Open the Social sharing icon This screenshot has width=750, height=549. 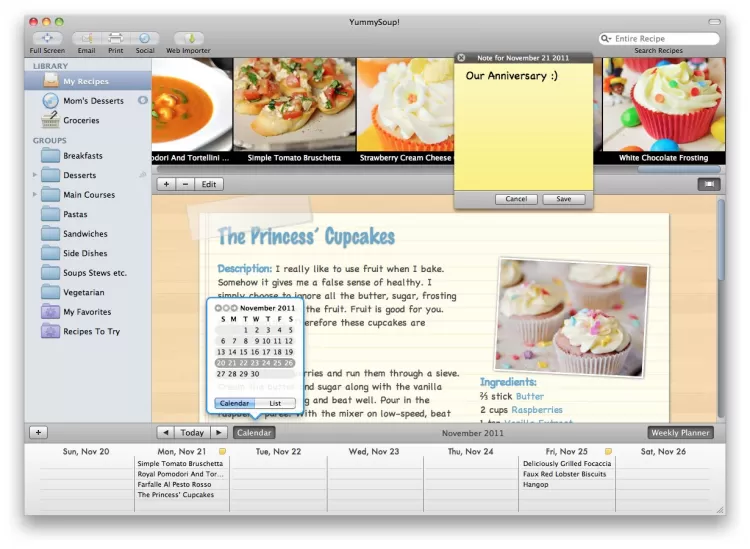pyautogui.click(x=145, y=38)
